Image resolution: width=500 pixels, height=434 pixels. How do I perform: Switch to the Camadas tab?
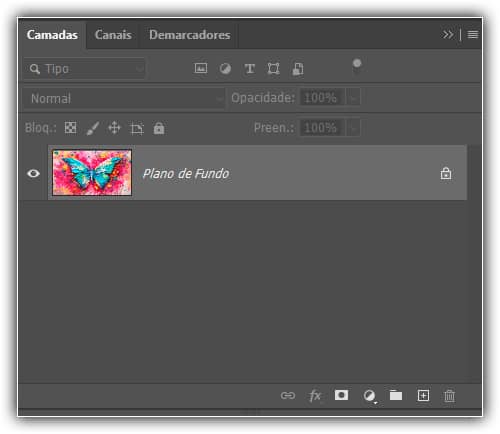[52, 35]
